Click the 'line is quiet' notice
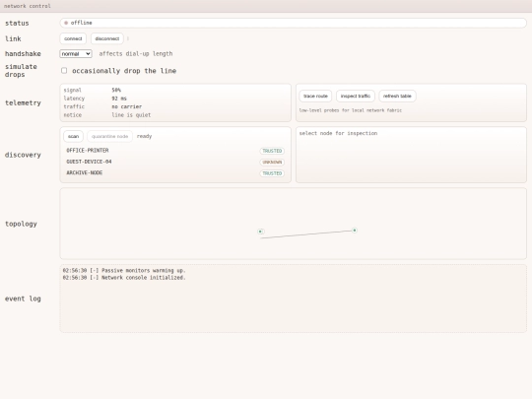This screenshot has height=399, width=532. (131, 115)
